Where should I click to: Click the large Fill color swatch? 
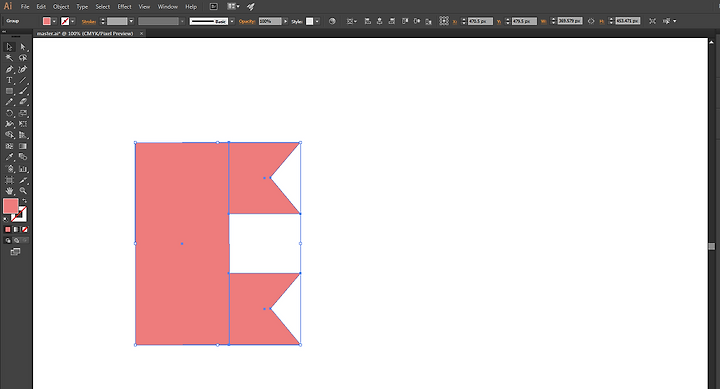[11, 206]
